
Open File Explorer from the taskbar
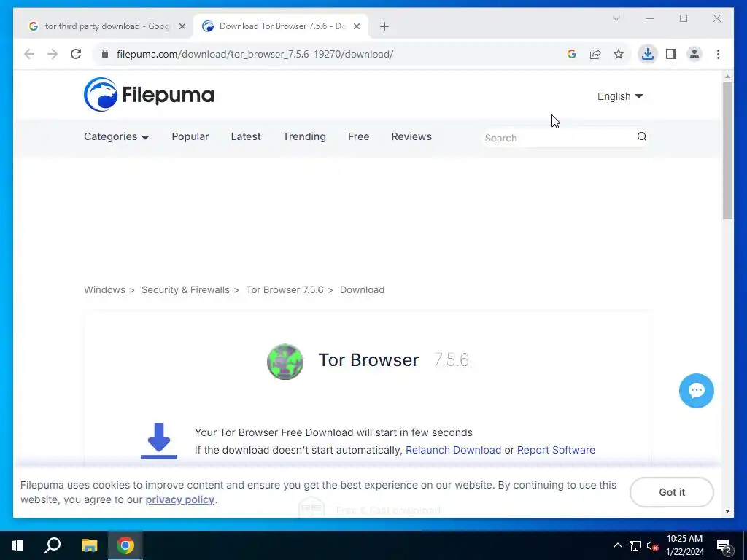(x=89, y=545)
